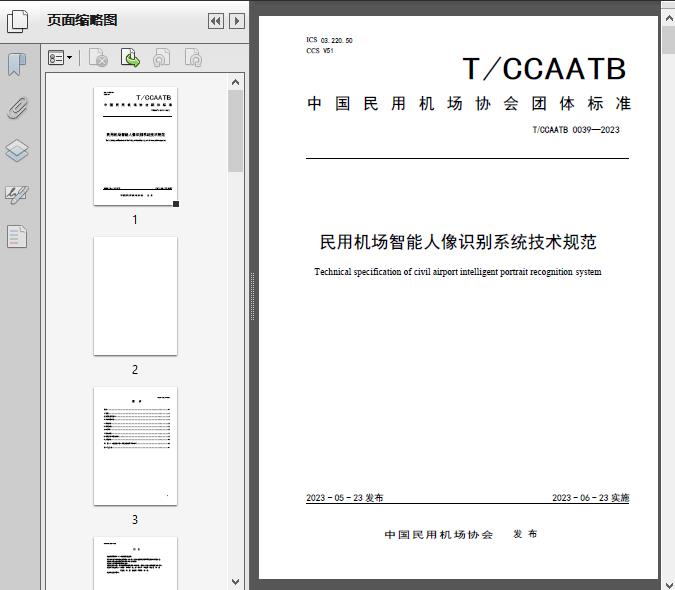Screen dimensions: 675x590
Task: Click the thumbnail panel scrollbar thumb
Action: [235, 131]
